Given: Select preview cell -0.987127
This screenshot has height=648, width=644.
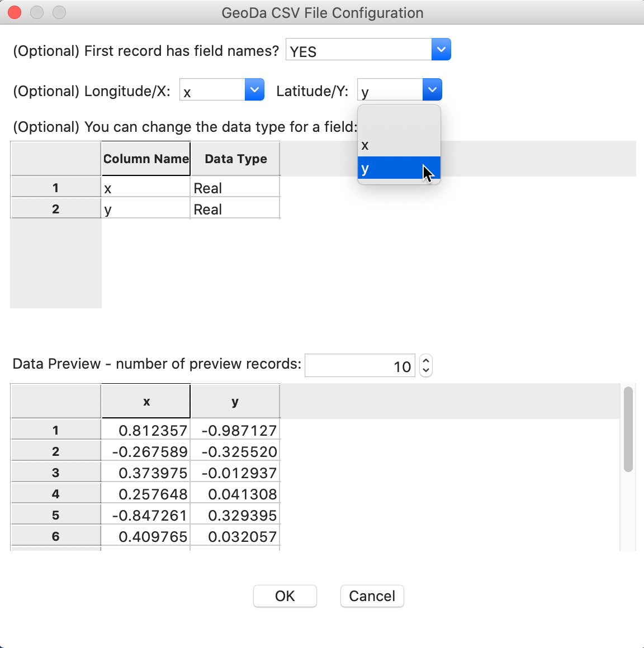Looking at the screenshot, I should (x=235, y=431).
